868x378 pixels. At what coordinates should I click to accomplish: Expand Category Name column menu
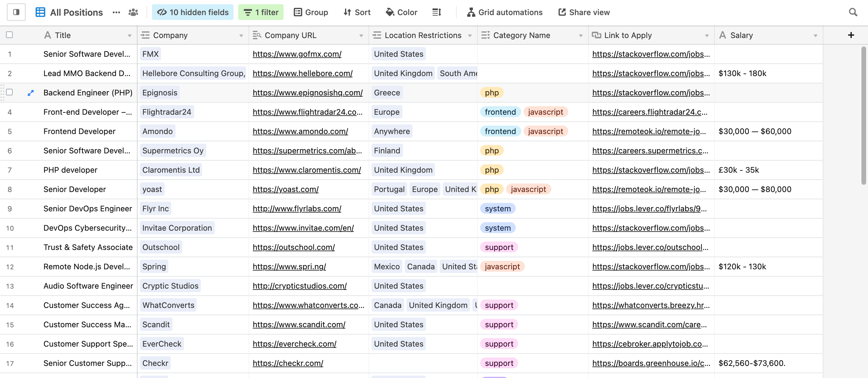point(581,35)
